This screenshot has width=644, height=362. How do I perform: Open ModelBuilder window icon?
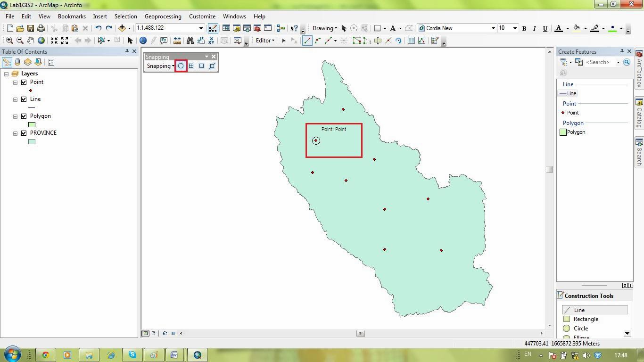click(281, 28)
